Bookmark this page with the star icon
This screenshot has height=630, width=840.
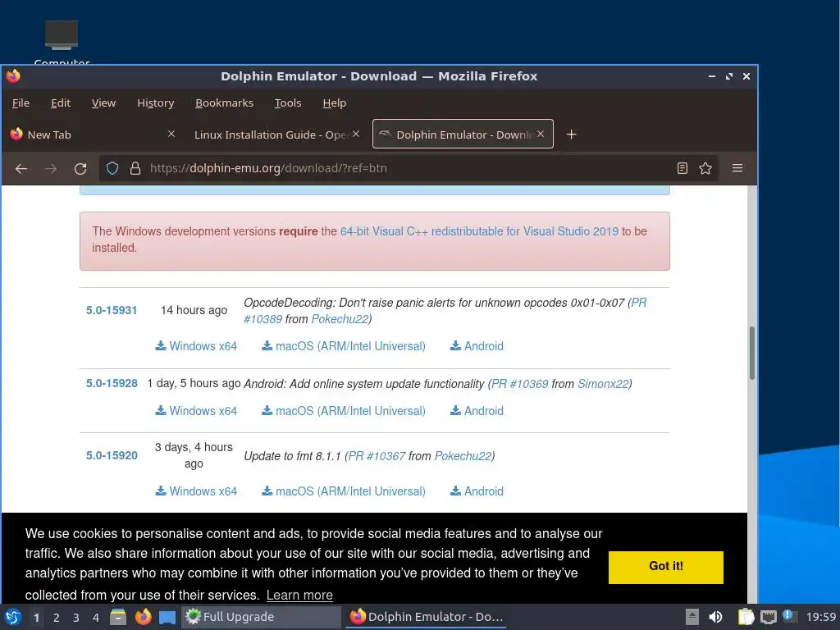point(705,168)
